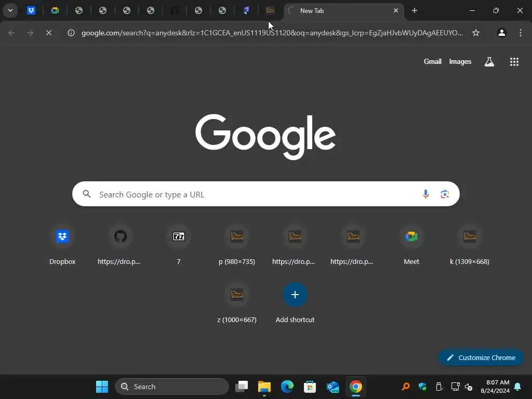Open Google Images link
This screenshot has width=532, height=399.
click(x=460, y=61)
